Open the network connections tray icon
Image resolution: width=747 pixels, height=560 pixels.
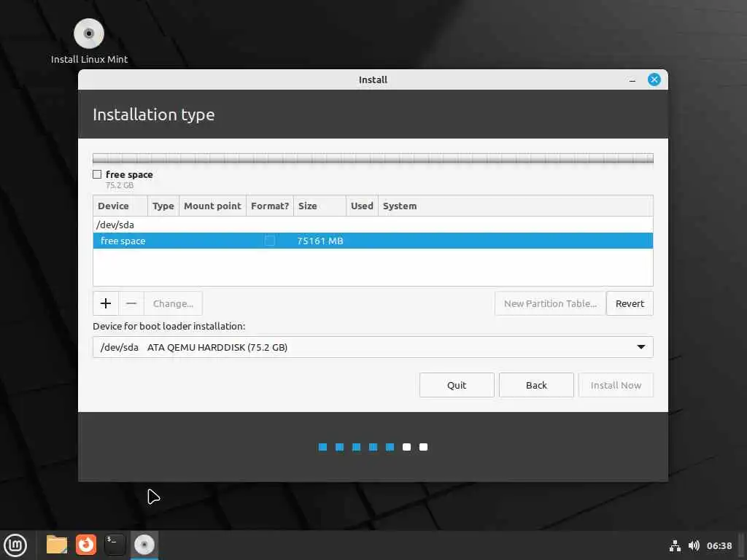pos(675,545)
